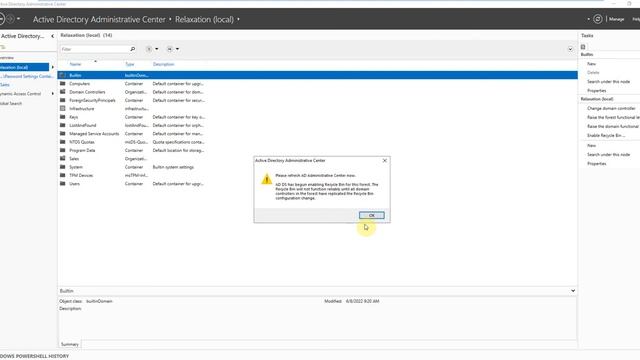The height and width of the screenshot is (360, 640).
Task: Click Properties under Builtin tasks
Action: tap(596, 91)
